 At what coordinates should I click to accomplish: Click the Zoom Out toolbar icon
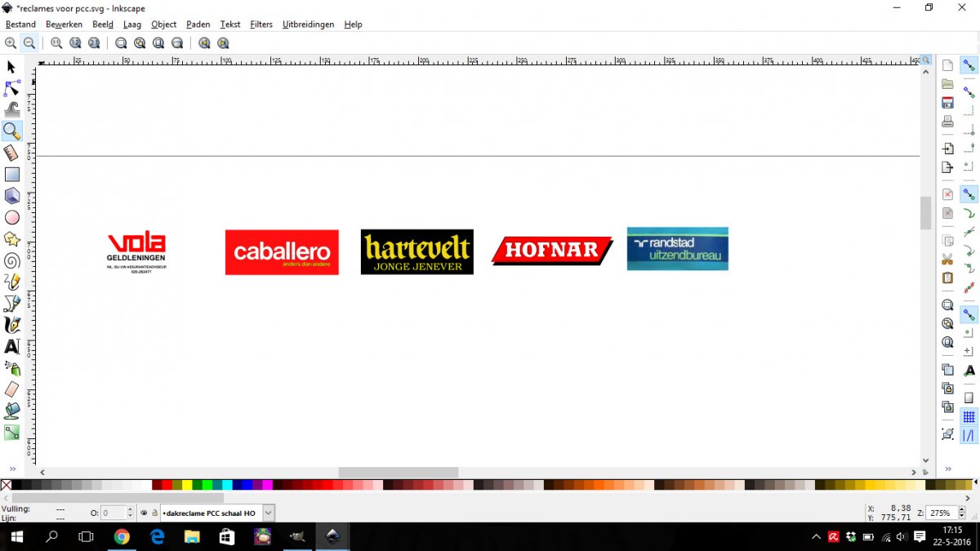point(29,43)
